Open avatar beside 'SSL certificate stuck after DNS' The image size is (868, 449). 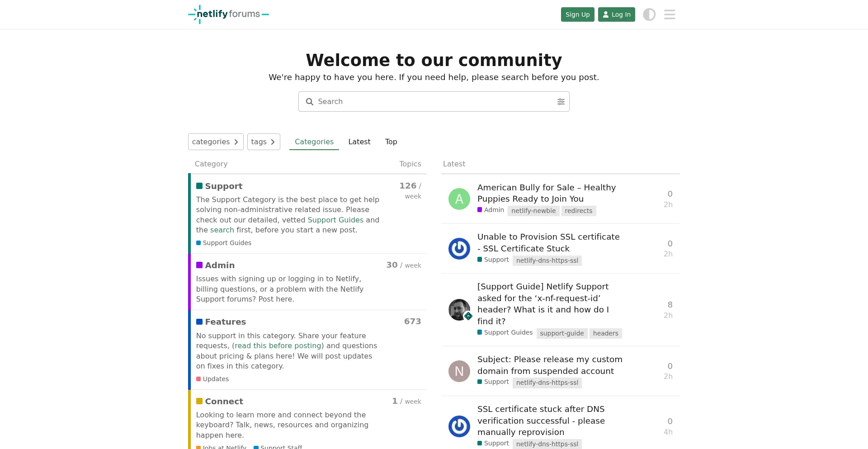pyautogui.click(x=459, y=426)
